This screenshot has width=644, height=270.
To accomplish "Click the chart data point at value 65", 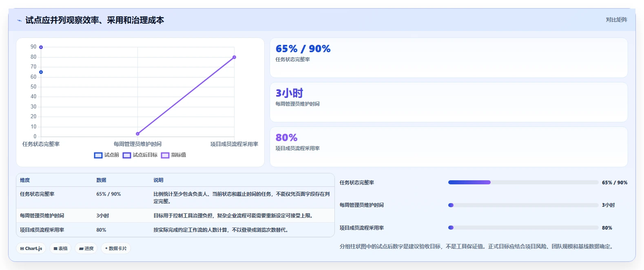I will click(x=41, y=72).
